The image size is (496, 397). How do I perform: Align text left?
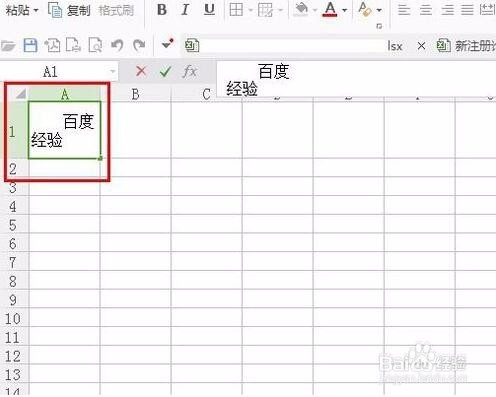(x=404, y=10)
